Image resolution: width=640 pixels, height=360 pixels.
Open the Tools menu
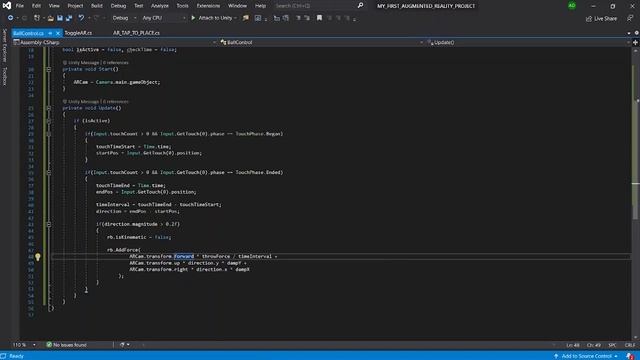(x=182, y=6)
